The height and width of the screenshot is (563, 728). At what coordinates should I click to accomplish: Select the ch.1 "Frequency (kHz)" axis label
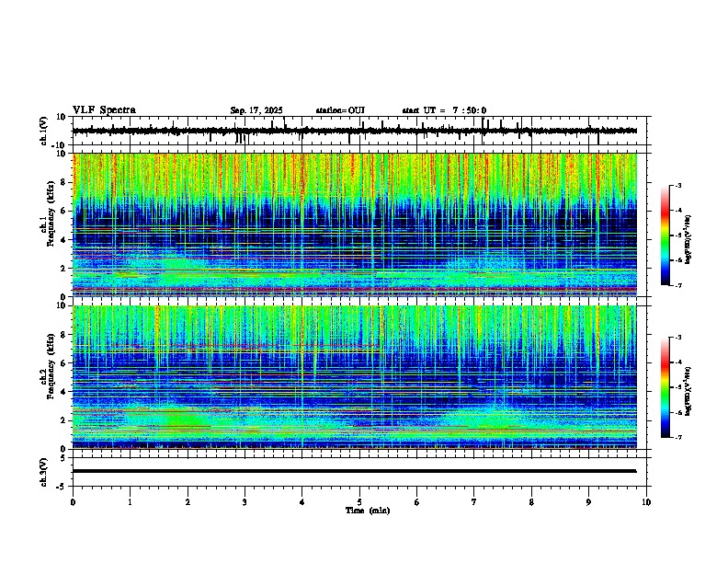pyautogui.click(x=51, y=213)
